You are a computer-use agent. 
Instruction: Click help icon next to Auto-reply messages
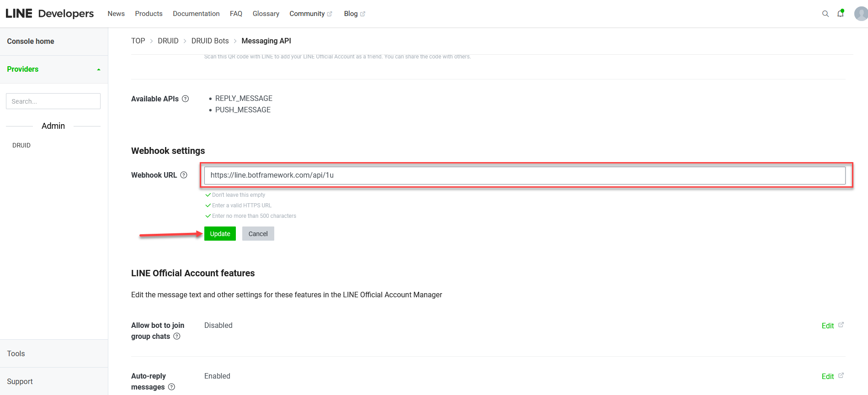(x=171, y=387)
